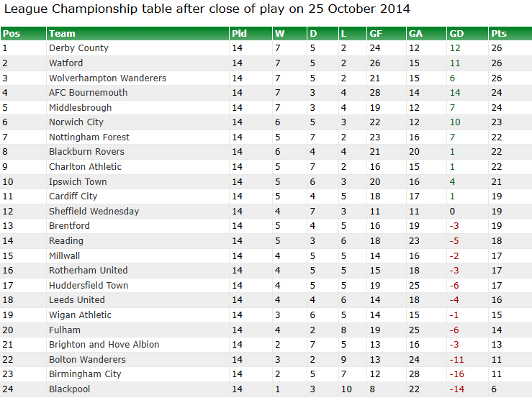Select Brighton and Hove Albion
The width and height of the screenshot is (532, 398).
pyautogui.click(x=104, y=345)
